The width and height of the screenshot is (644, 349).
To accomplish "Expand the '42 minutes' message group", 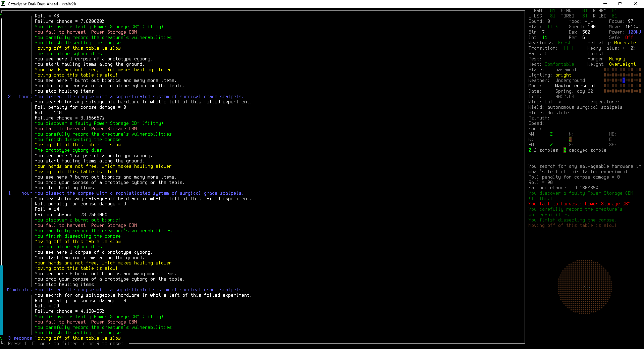I will tap(18, 290).
